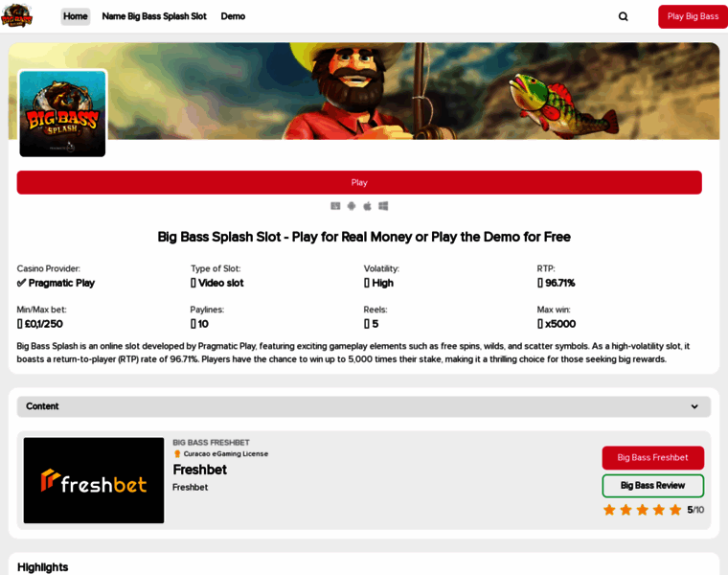The height and width of the screenshot is (575, 728).
Task: Click the Play Big Bass header button
Action: [693, 16]
